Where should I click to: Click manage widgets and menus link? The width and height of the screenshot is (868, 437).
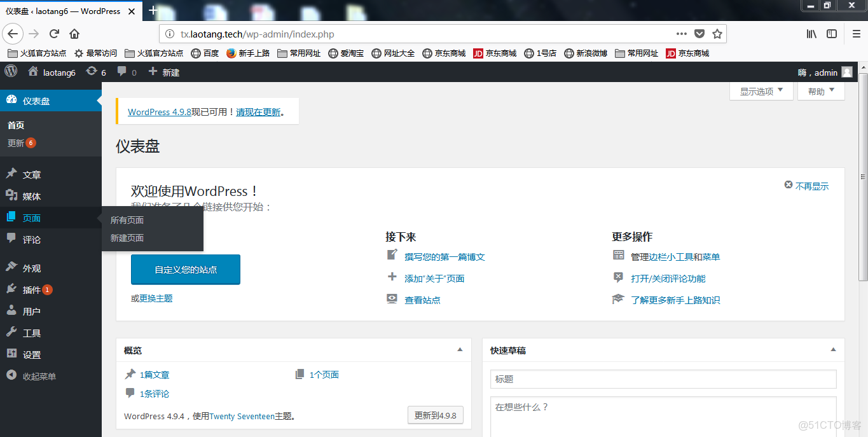675,257
